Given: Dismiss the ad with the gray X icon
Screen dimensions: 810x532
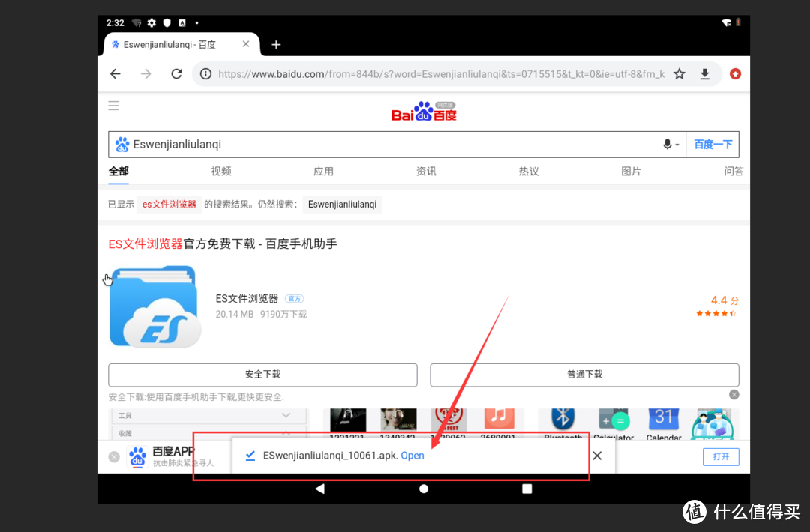Looking at the screenshot, I should [734, 395].
